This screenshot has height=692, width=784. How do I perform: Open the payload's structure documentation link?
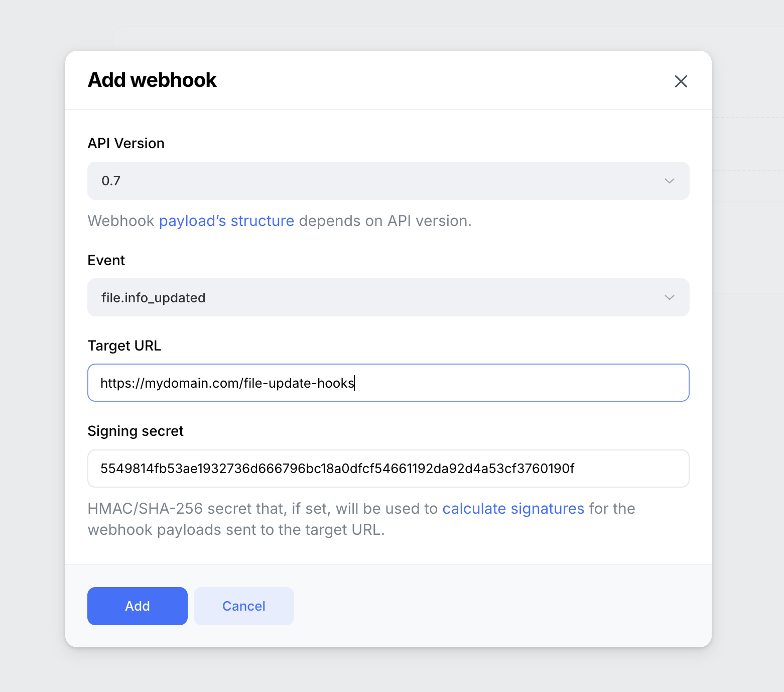[x=226, y=220]
